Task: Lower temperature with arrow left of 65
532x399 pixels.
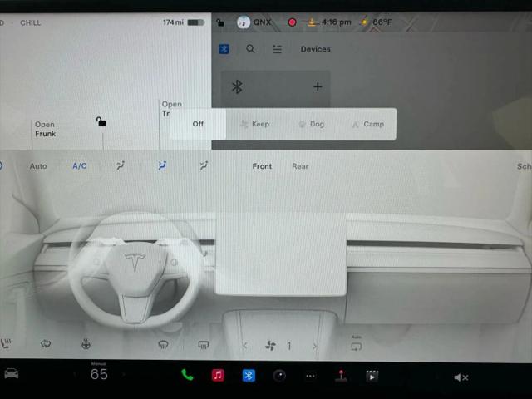Action: pos(75,375)
